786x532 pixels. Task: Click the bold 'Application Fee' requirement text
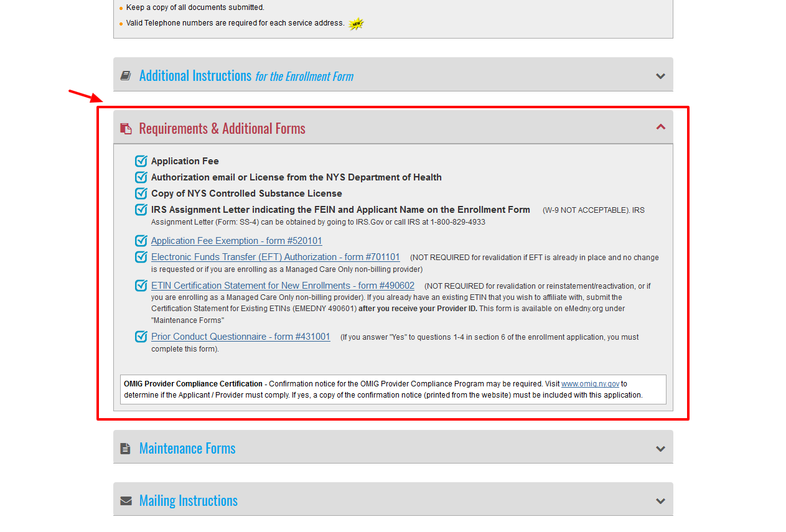coord(185,161)
